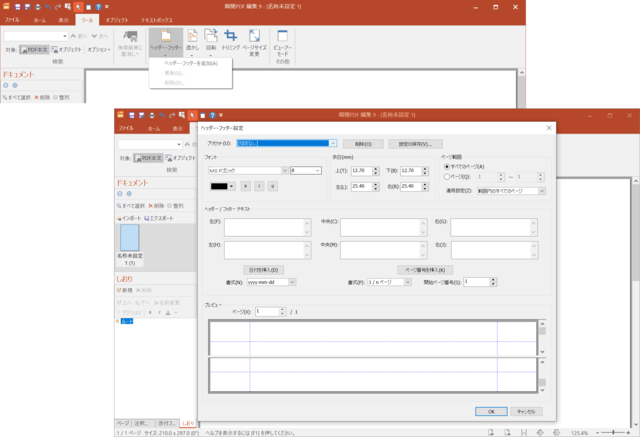Click the 回転 rotate icon

(211, 38)
